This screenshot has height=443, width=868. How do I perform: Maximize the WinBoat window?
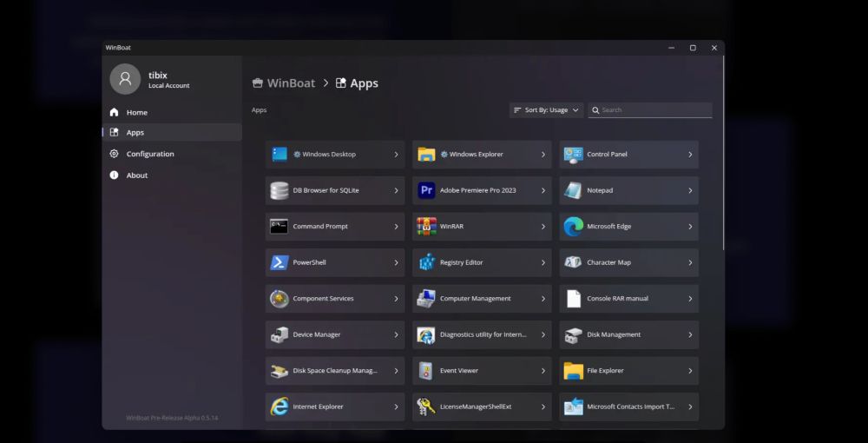point(693,48)
